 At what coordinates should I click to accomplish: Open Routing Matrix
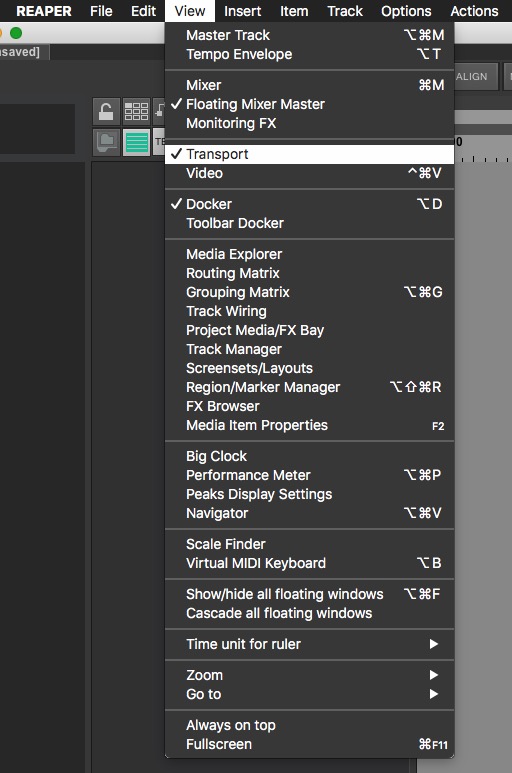click(x=309, y=273)
